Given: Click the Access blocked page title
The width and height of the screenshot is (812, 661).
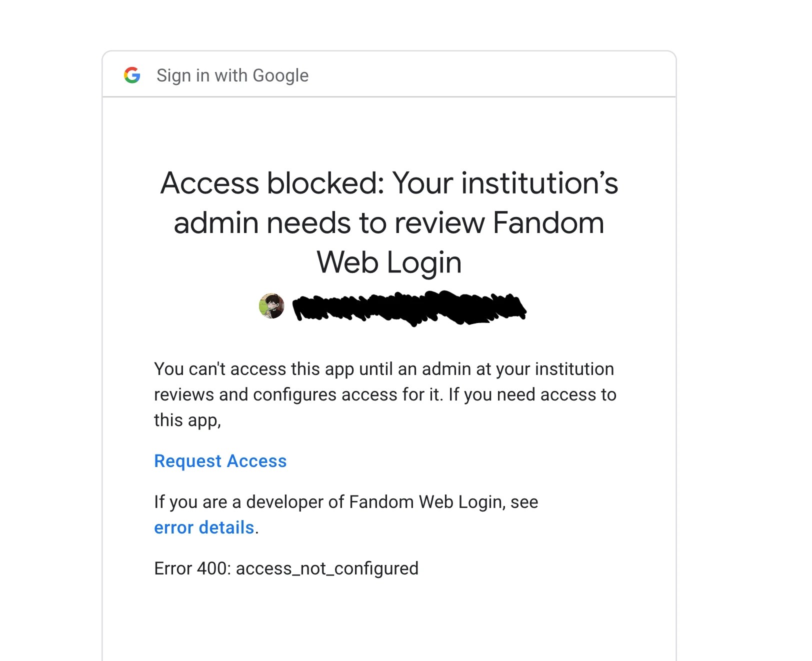Looking at the screenshot, I should 388,223.
